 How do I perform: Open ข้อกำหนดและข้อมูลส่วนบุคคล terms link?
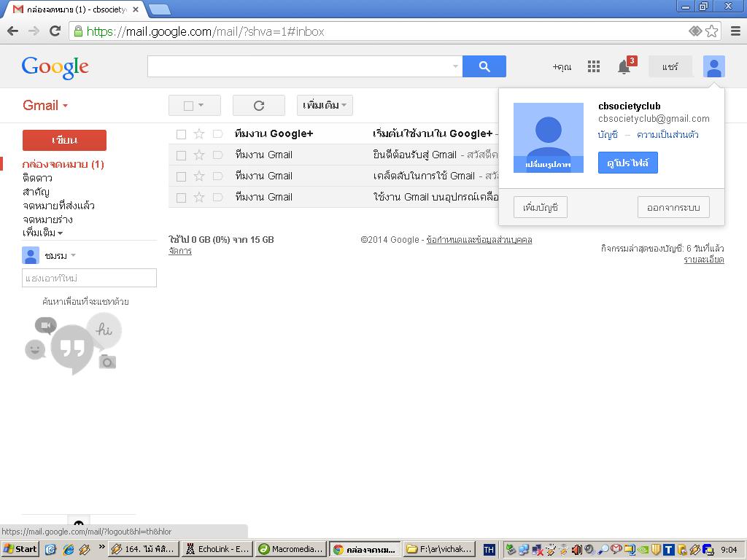479,240
